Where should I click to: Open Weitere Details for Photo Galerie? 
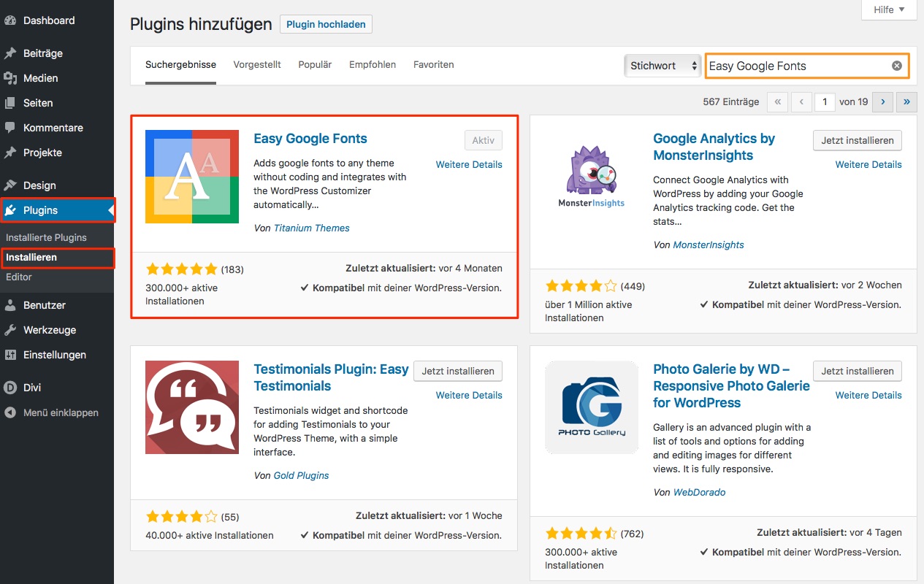click(868, 395)
